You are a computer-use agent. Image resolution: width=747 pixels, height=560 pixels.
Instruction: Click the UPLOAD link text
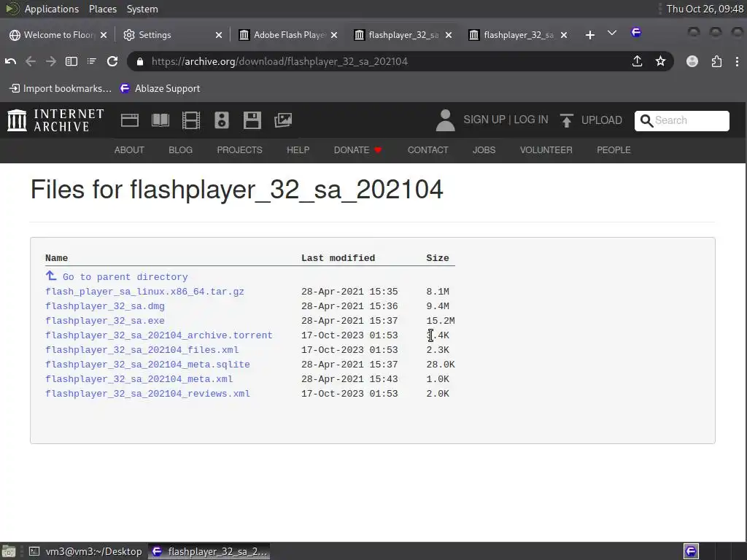click(601, 120)
